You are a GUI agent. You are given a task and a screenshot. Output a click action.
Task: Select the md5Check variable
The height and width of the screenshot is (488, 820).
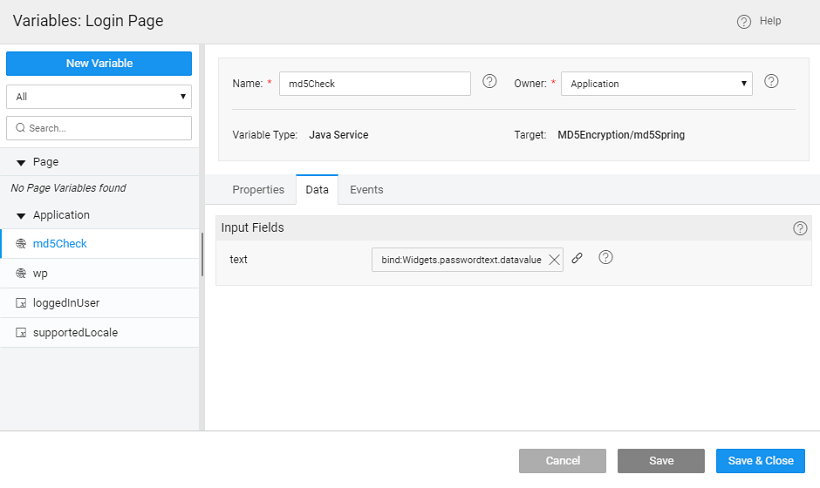coord(60,243)
